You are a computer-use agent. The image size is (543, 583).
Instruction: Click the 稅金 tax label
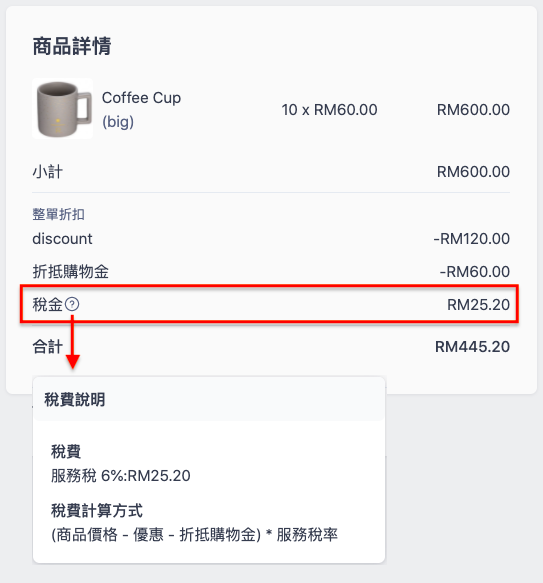[x=48, y=305]
